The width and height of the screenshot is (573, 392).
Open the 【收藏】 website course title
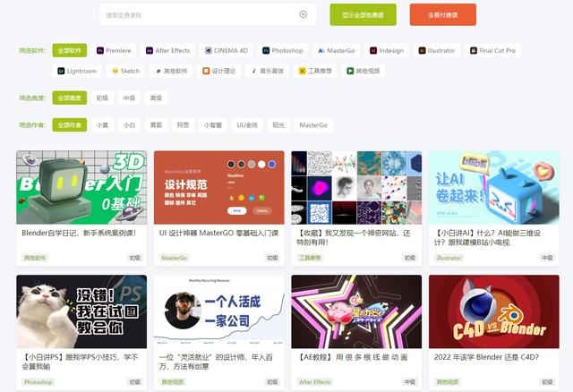pos(354,237)
